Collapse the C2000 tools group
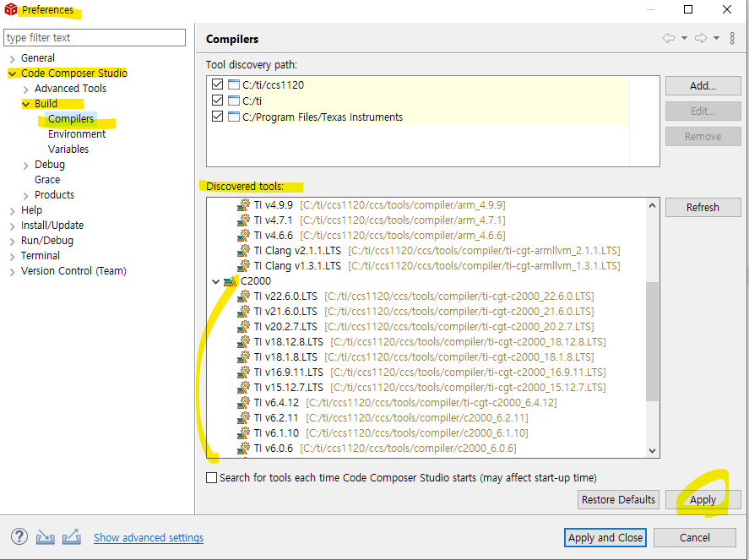 point(216,281)
